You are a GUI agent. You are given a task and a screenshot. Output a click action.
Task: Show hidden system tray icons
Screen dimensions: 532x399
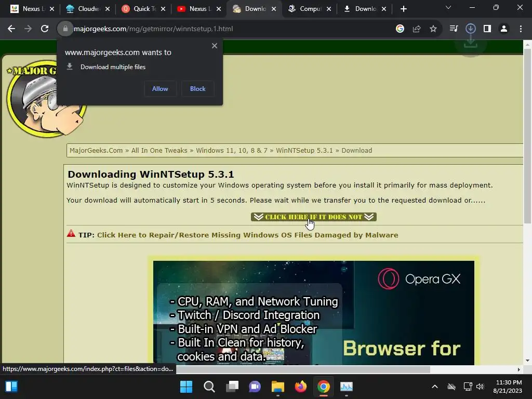(x=435, y=387)
